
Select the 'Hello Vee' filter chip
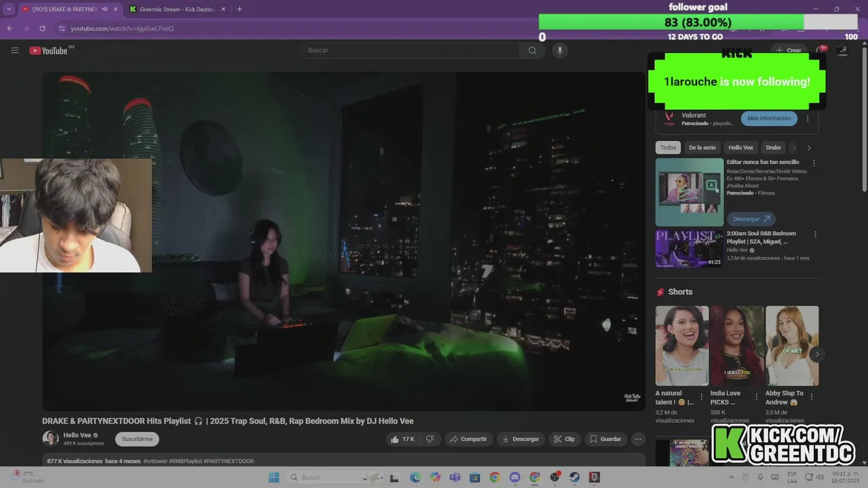point(741,148)
